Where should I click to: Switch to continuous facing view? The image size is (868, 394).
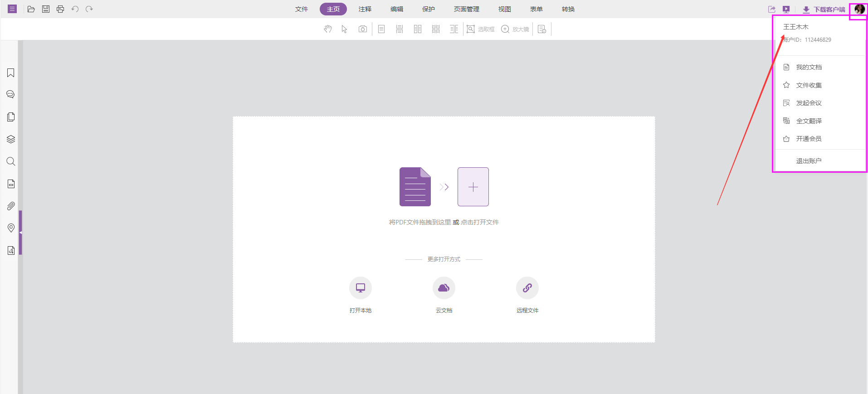[x=436, y=29]
